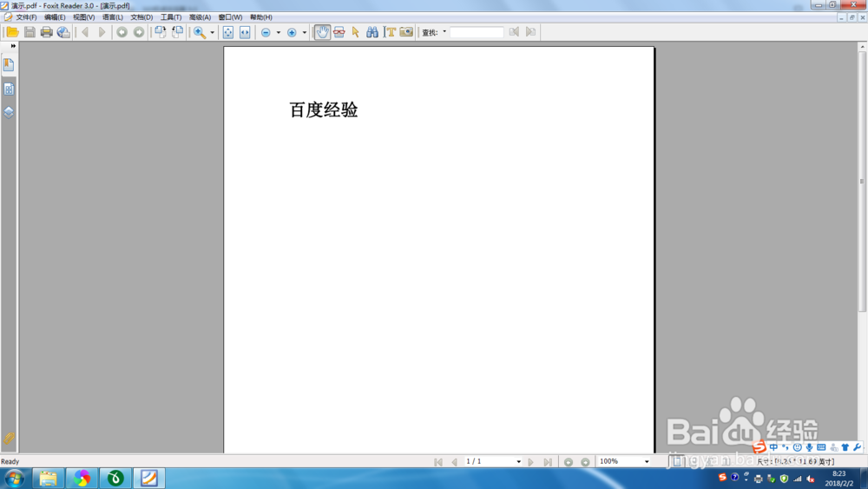Open the page thumbnails panel icon
The height and width of the screenshot is (489, 868).
9,89
